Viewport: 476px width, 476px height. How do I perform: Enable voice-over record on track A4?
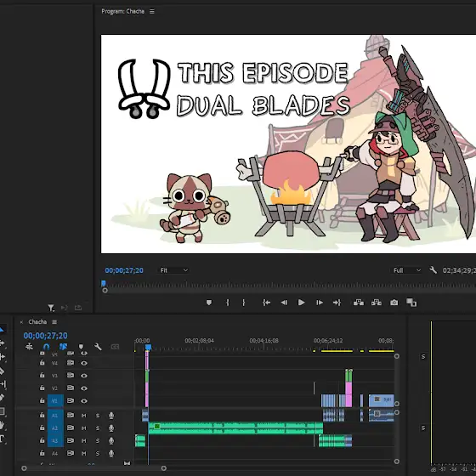tap(111, 453)
